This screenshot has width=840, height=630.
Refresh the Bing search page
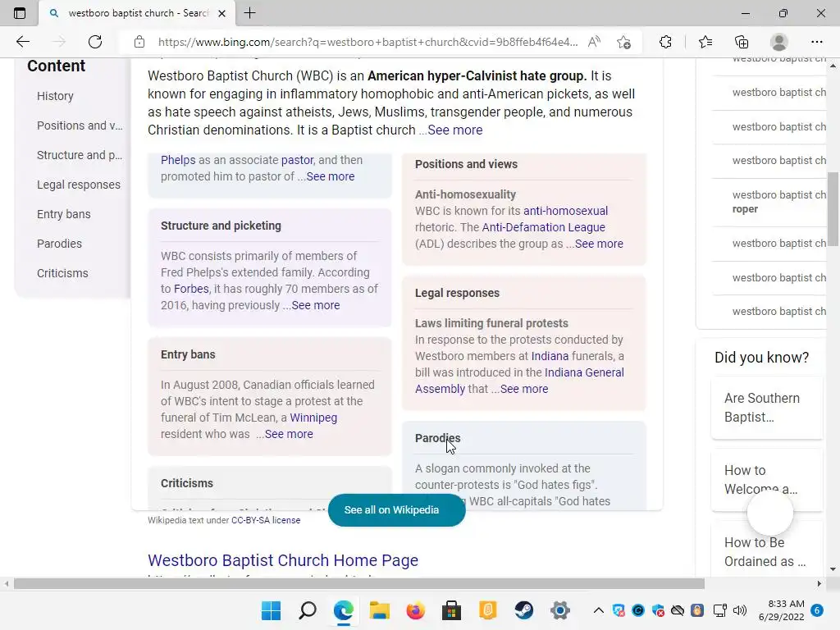pos(95,42)
